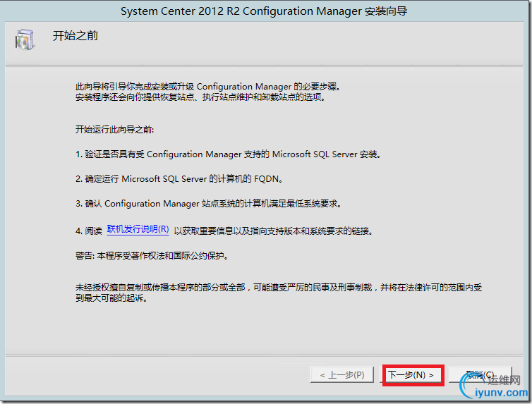Click the 运维网 watermark label
Viewport: 532px width, 404px height.
click(x=504, y=380)
